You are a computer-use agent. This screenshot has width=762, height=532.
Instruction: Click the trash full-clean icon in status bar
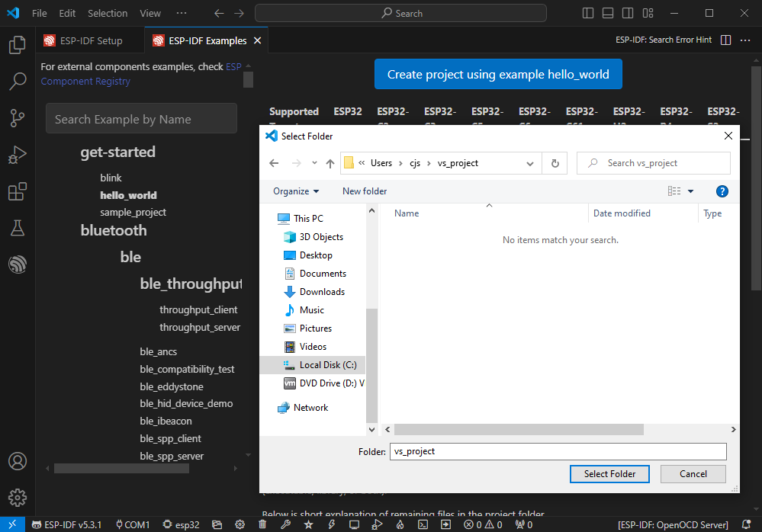pyautogui.click(x=262, y=524)
